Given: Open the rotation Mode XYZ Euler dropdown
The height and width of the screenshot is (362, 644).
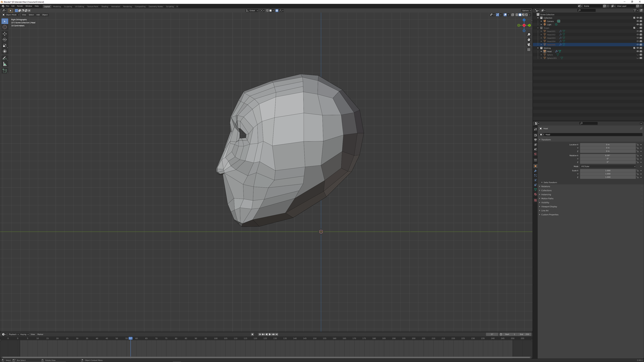Looking at the screenshot, I should 608,166.
